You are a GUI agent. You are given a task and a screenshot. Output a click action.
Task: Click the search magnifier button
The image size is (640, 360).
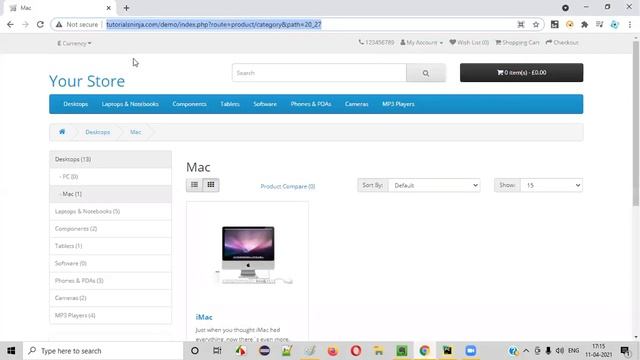point(426,73)
